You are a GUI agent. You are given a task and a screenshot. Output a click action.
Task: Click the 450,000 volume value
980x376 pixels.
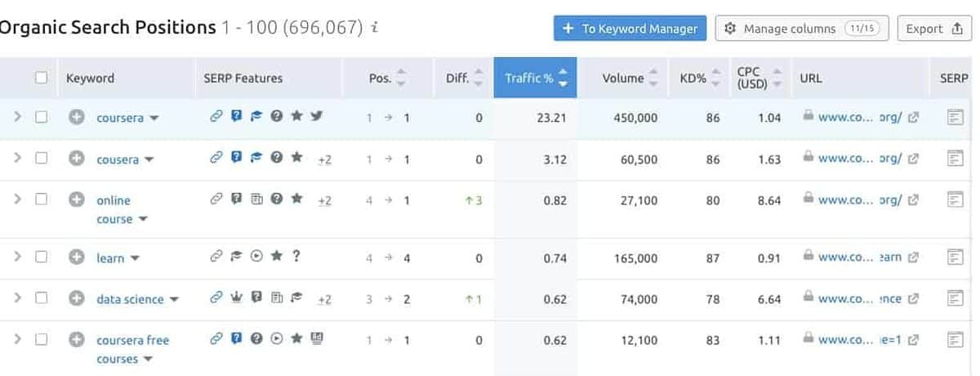tap(635, 118)
